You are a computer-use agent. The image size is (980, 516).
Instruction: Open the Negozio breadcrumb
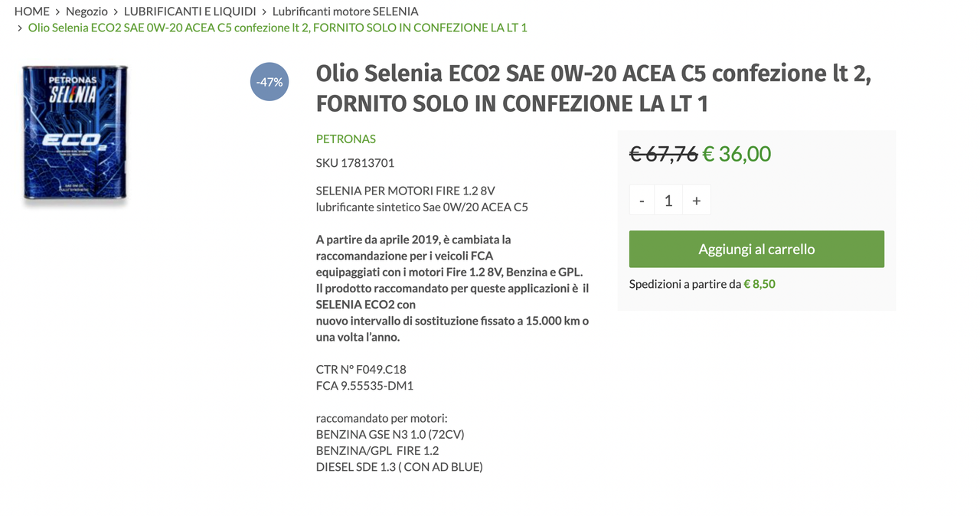87,11
